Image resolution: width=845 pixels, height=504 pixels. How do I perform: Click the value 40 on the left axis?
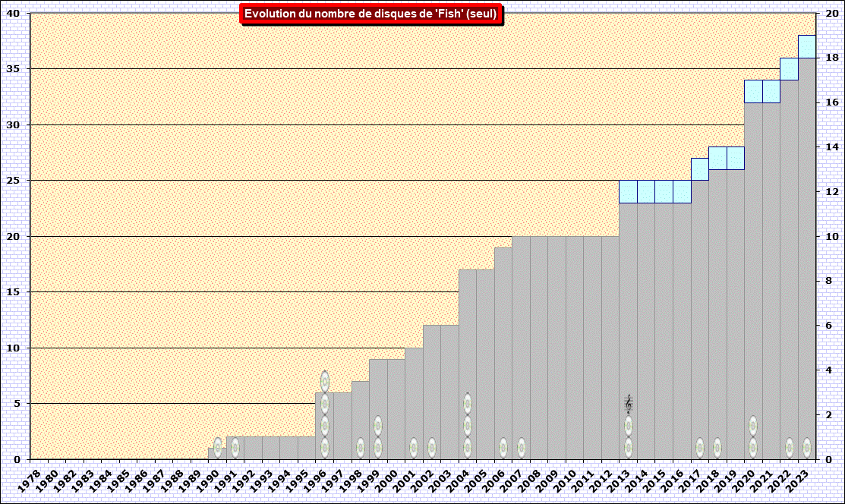pos(14,13)
